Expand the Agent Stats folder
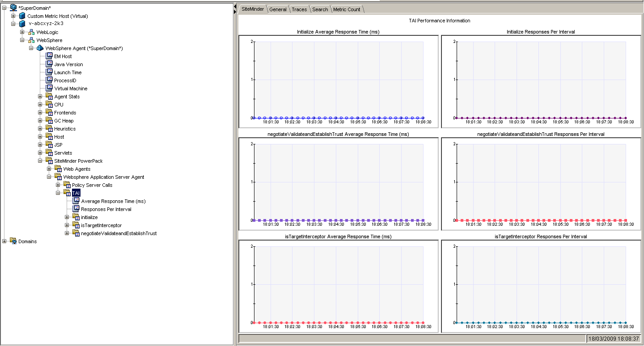This screenshot has height=346, width=644. [x=40, y=96]
